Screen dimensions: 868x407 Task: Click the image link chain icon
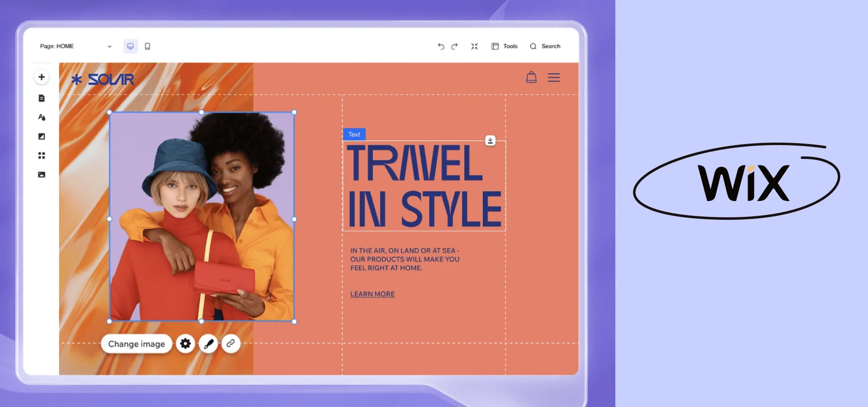pyautogui.click(x=231, y=343)
